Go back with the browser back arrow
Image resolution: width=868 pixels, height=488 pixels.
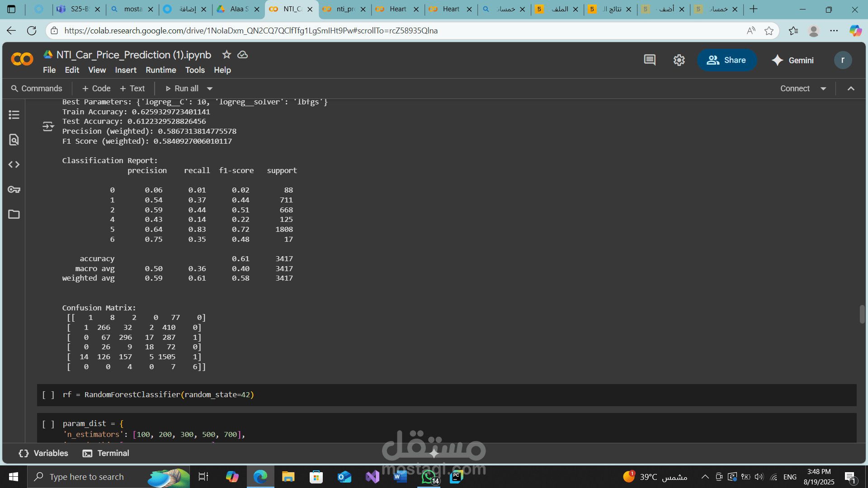[11, 30]
